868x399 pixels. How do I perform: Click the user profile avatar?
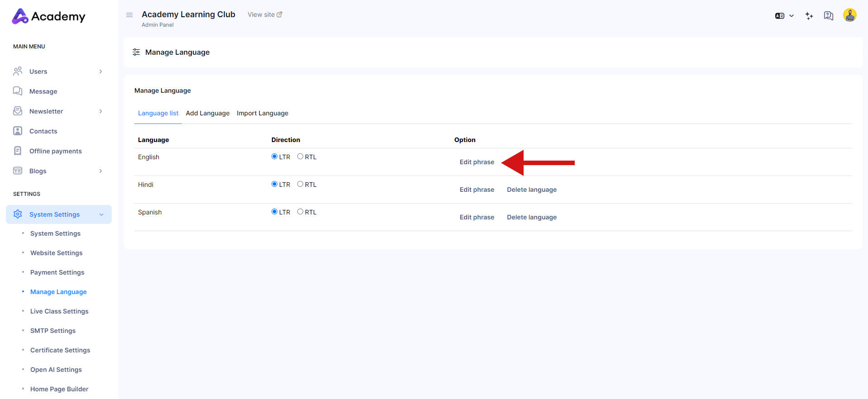[849, 15]
